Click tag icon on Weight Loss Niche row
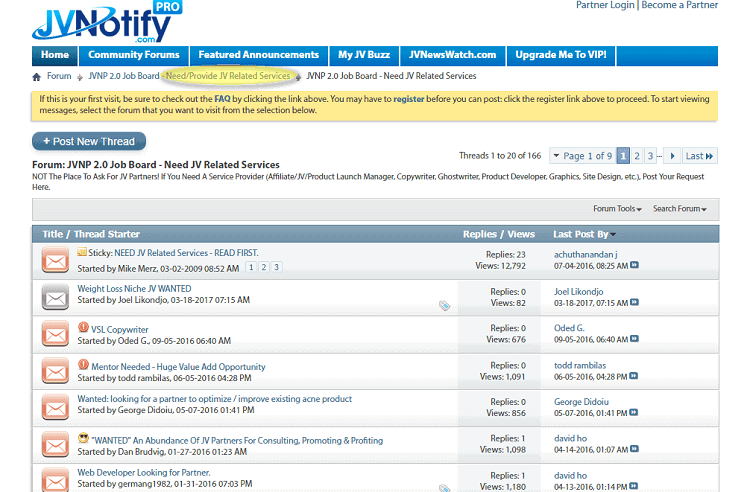The width and height of the screenshot is (750, 492). pyautogui.click(x=444, y=306)
